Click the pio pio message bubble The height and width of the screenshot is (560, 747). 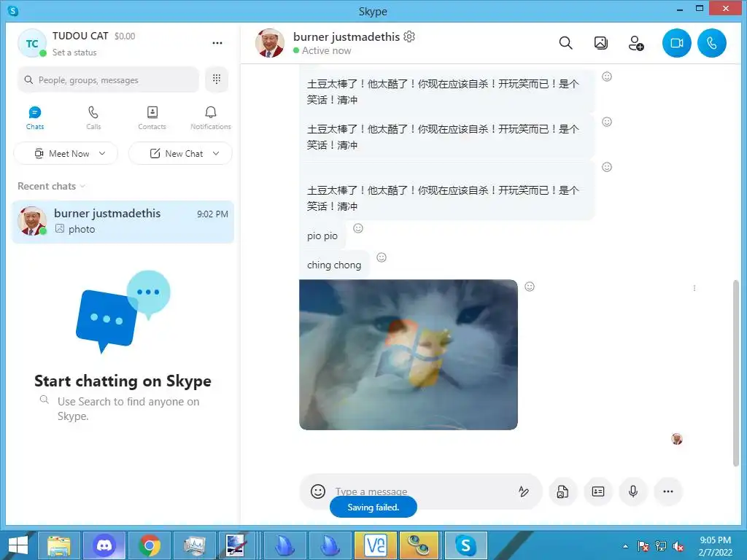click(322, 236)
